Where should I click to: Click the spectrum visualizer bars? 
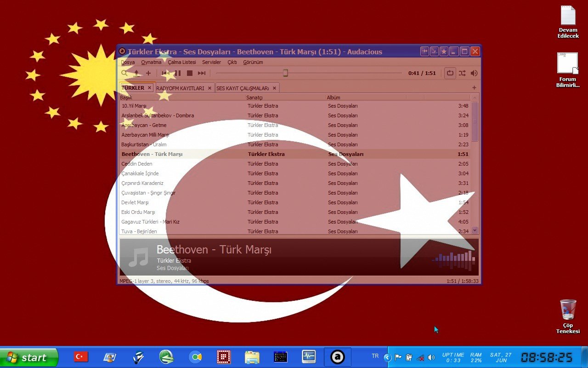click(454, 260)
